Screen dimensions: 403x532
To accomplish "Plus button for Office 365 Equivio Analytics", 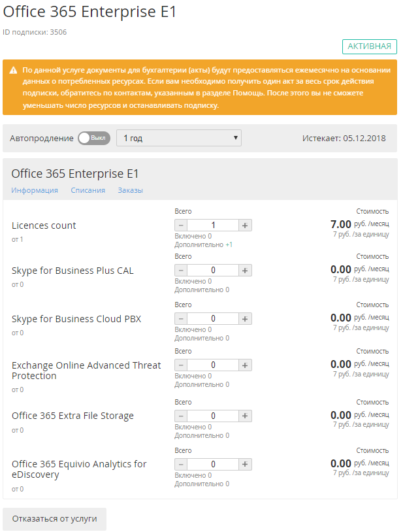I will coord(245,465).
